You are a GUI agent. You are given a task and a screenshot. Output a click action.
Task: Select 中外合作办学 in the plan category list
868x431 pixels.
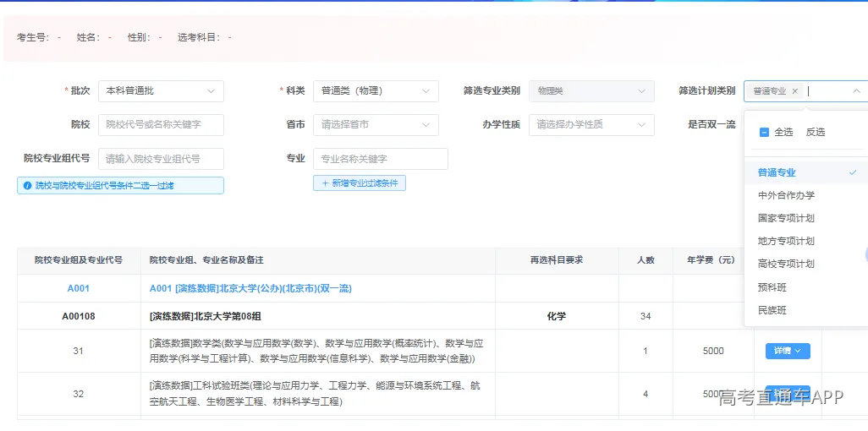click(x=808, y=195)
